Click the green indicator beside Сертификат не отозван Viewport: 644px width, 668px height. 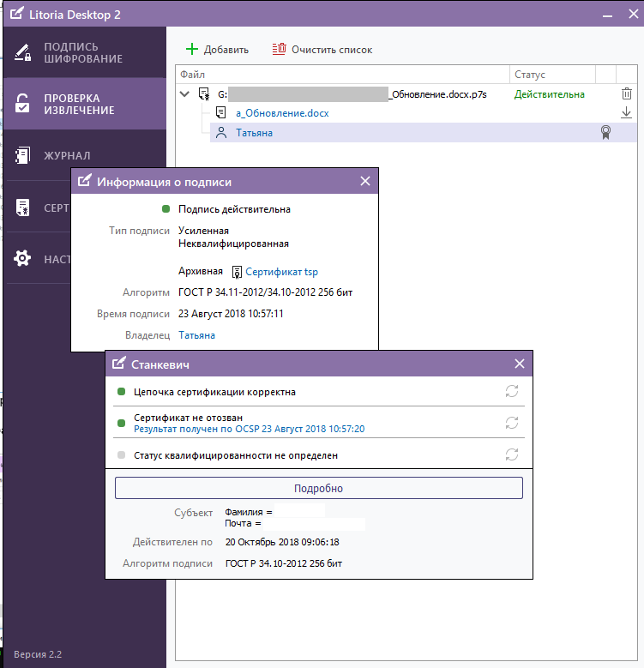tap(122, 423)
